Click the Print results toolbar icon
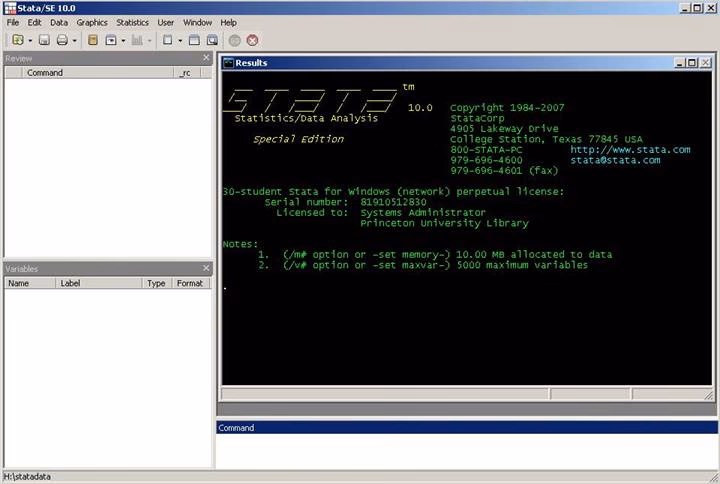 pyautogui.click(x=62, y=40)
